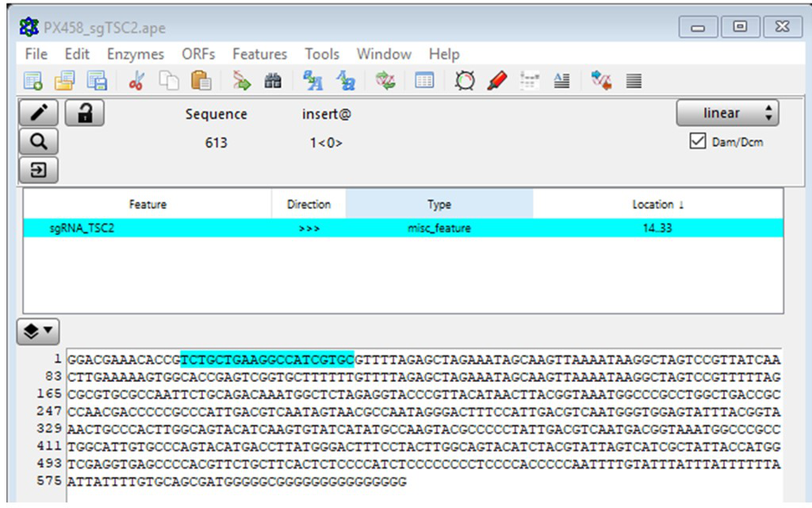Expand the layers dropdown above sequence
The height and width of the screenshot is (508, 812).
39,330
